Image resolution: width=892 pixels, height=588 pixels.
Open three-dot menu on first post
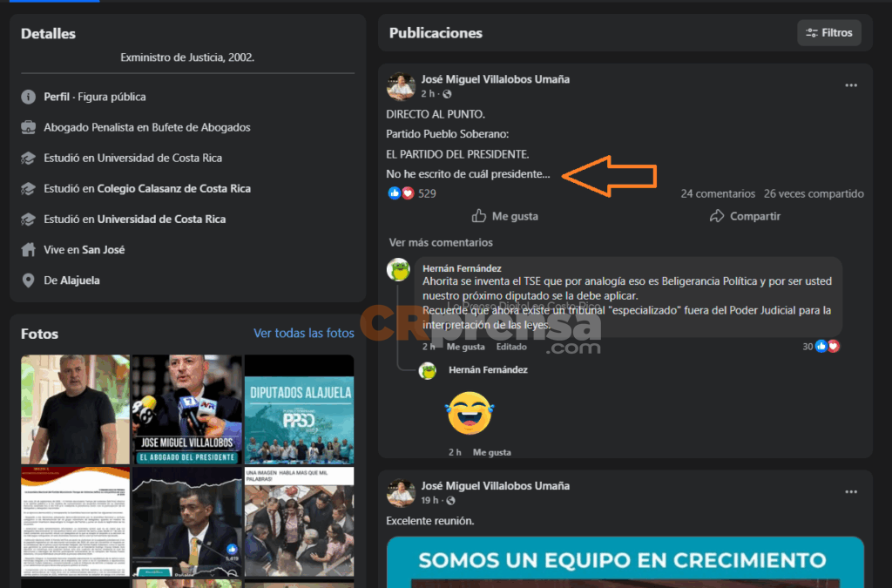[x=851, y=85]
